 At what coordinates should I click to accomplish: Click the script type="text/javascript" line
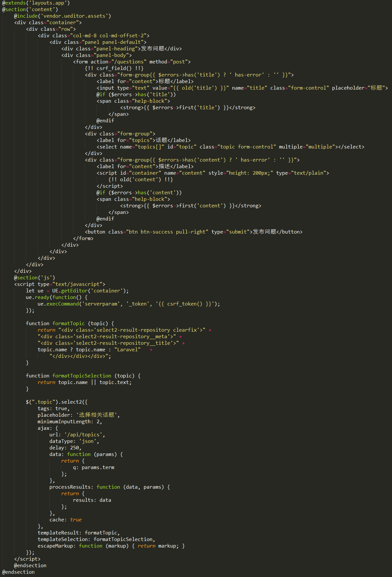[60, 284]
